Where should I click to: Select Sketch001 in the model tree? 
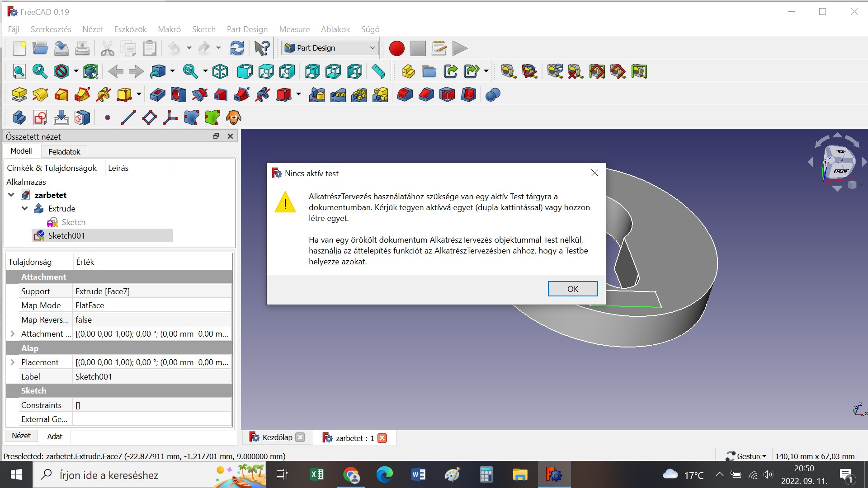pyautogui.click(x=66, y=235)
